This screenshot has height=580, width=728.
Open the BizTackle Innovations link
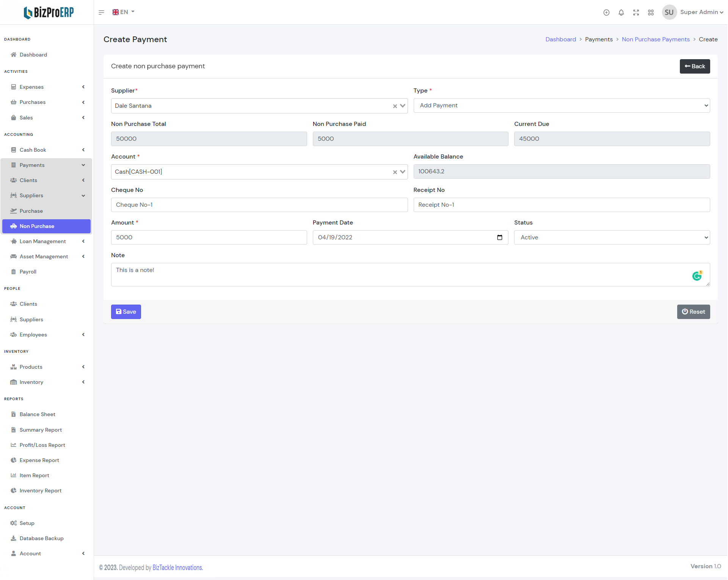(x=177, y=567)
